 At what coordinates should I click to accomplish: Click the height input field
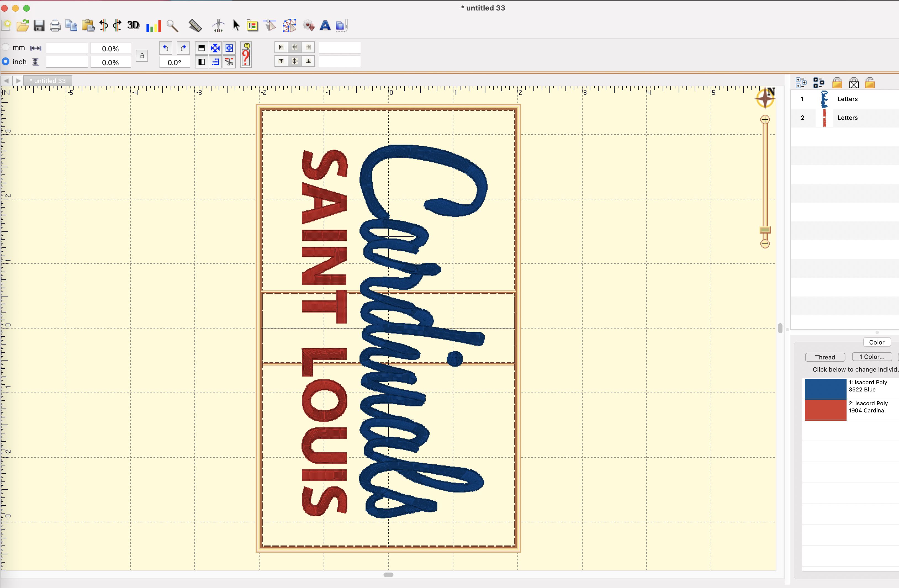(67, 62)
